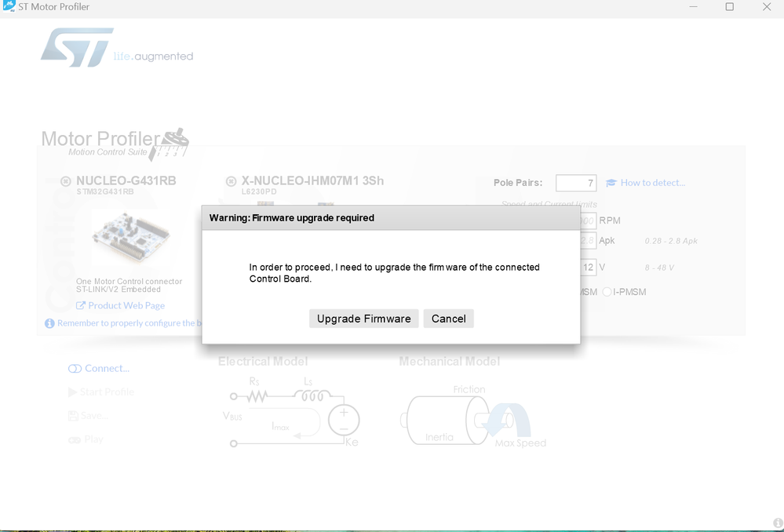Click the Remember to properly configure note
The height and width of the screenshot is (532, 784).
point(129,323)
